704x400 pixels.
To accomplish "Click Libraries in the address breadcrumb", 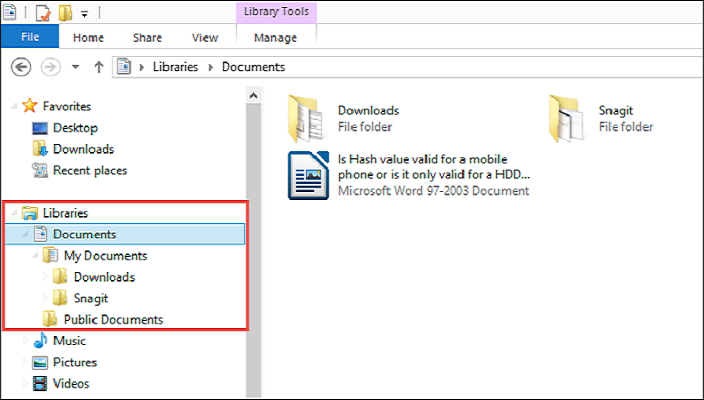I will pyautogui.click(x=175, y=67).
